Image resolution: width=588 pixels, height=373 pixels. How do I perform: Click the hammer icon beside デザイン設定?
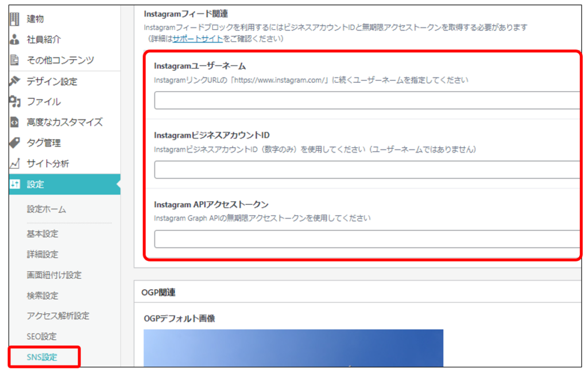click(x=15, y=81)
